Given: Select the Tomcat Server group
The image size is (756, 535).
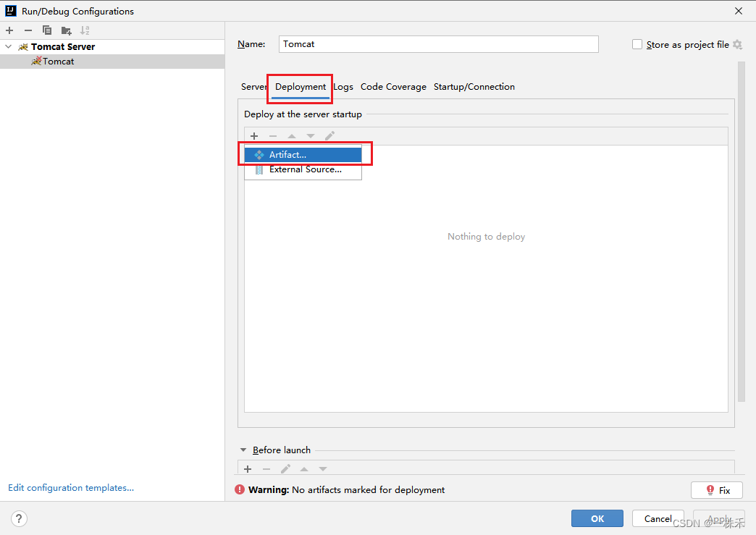Looking at the screenshot, I should [63, 47].
